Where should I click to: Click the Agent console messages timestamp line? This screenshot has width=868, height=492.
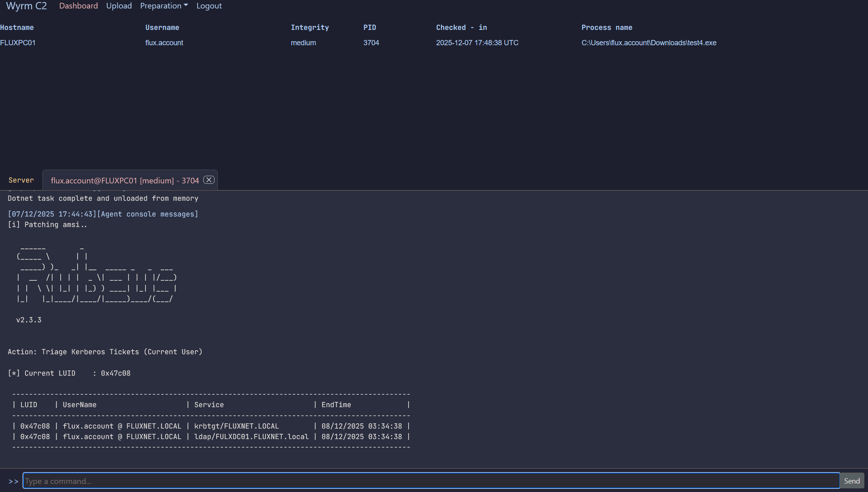point(103,214)
